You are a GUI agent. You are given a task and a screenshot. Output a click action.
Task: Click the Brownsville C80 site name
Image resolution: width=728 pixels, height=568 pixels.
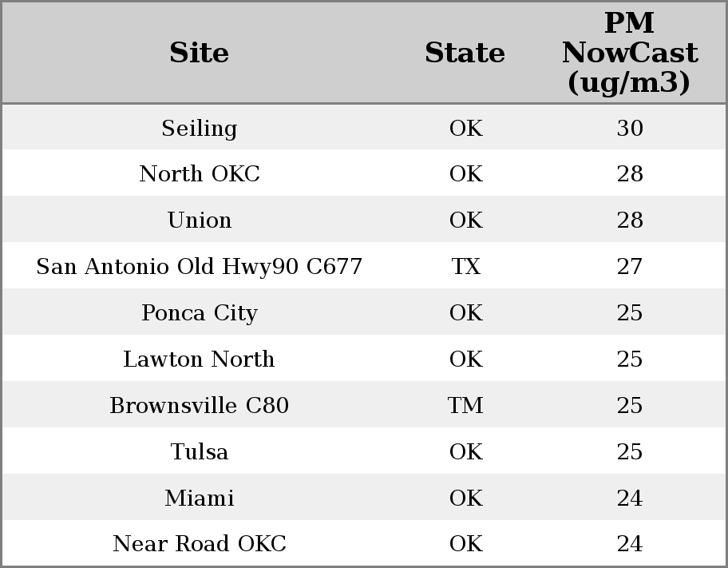(200, 406)
